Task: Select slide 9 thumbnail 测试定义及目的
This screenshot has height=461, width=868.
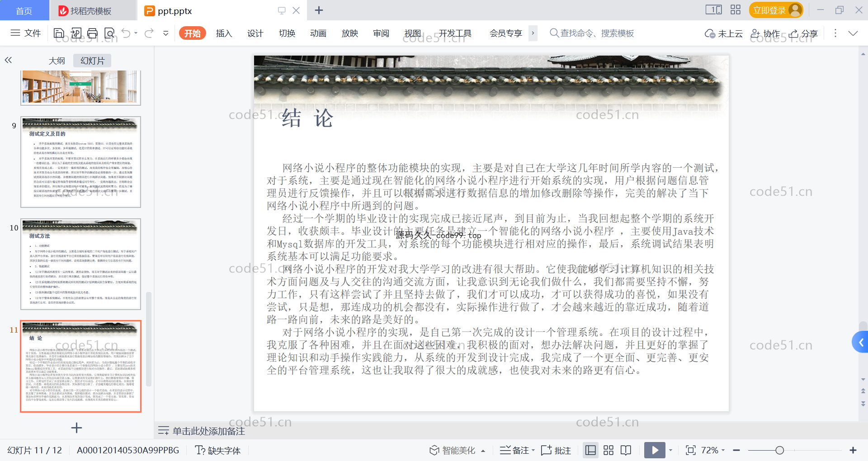Action: [x=80, y=162]
